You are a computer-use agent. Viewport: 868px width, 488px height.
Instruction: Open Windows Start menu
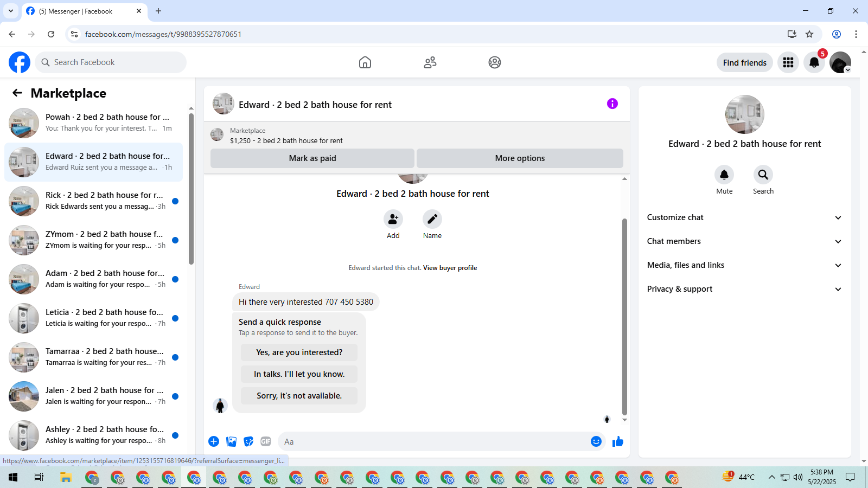13,477
